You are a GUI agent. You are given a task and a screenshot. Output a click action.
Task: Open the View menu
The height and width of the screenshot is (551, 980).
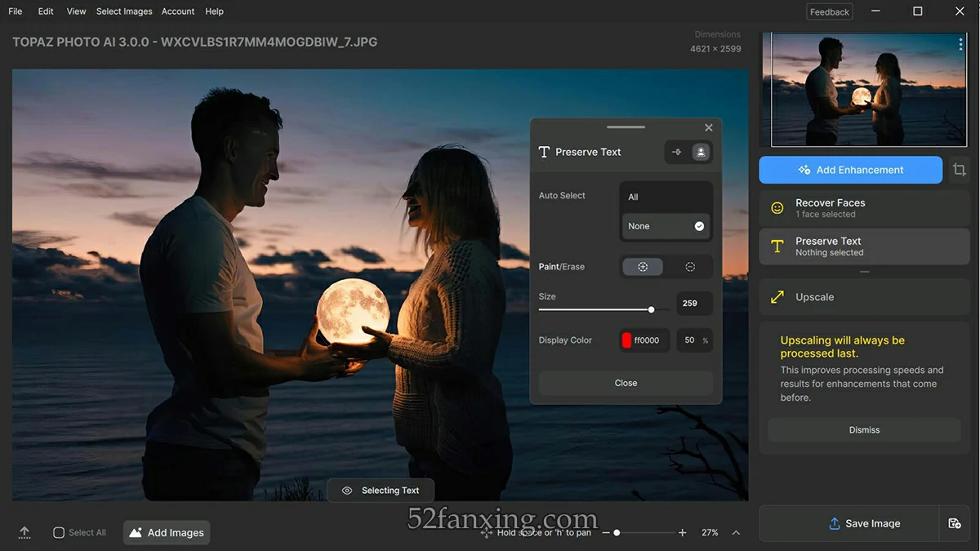(76, 11)
